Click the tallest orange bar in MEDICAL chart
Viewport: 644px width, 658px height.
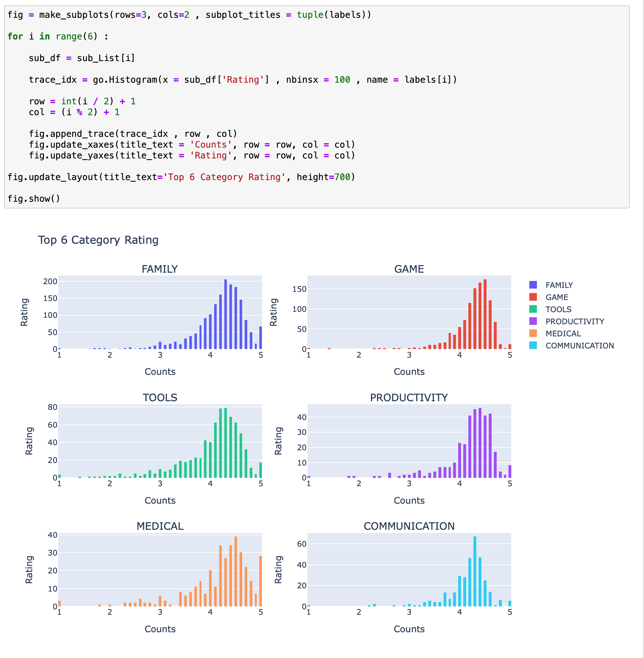[x=236, y=572]
